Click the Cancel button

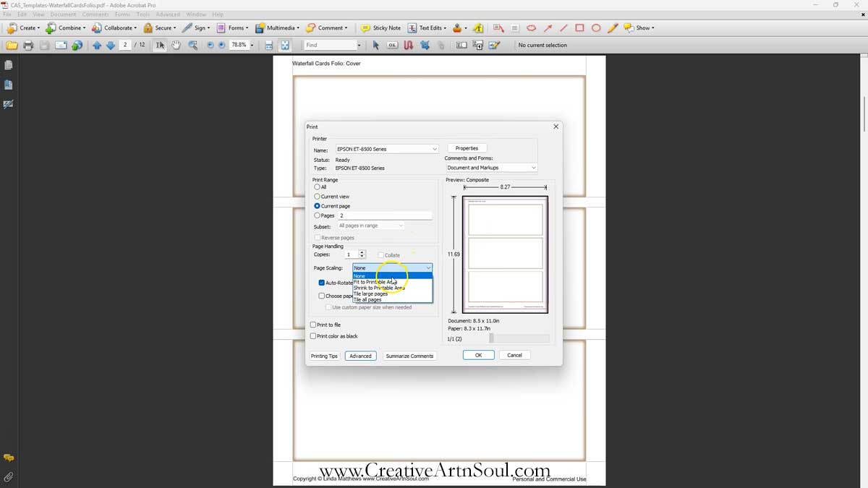point(514,355)
